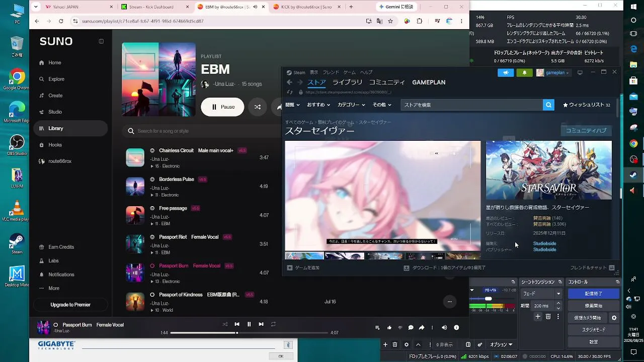Remove the scene transition with trash icon
The width and height of the screenshot is (644, 362).
pyautogui.click(x=548, y=317)
